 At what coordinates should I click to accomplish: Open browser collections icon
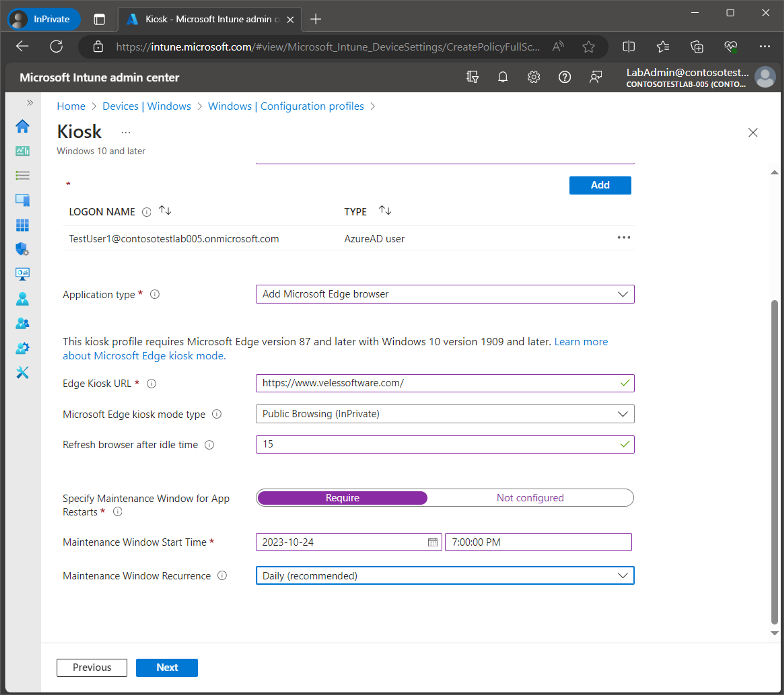pyautogui.click(x=697, y=47)
